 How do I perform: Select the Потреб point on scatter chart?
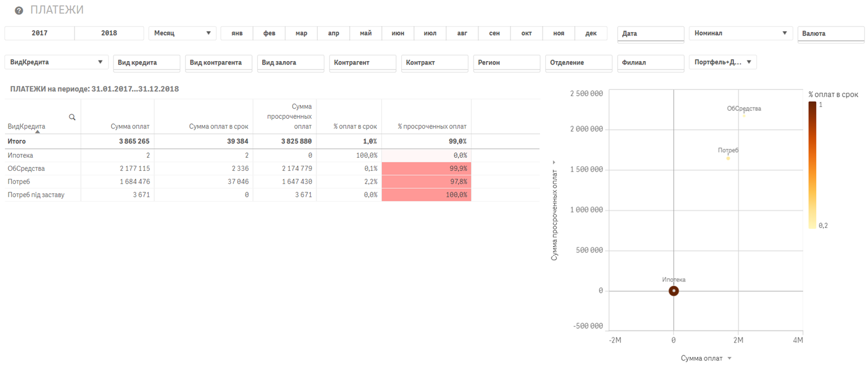pyautogui.click(x=728, y=158)
